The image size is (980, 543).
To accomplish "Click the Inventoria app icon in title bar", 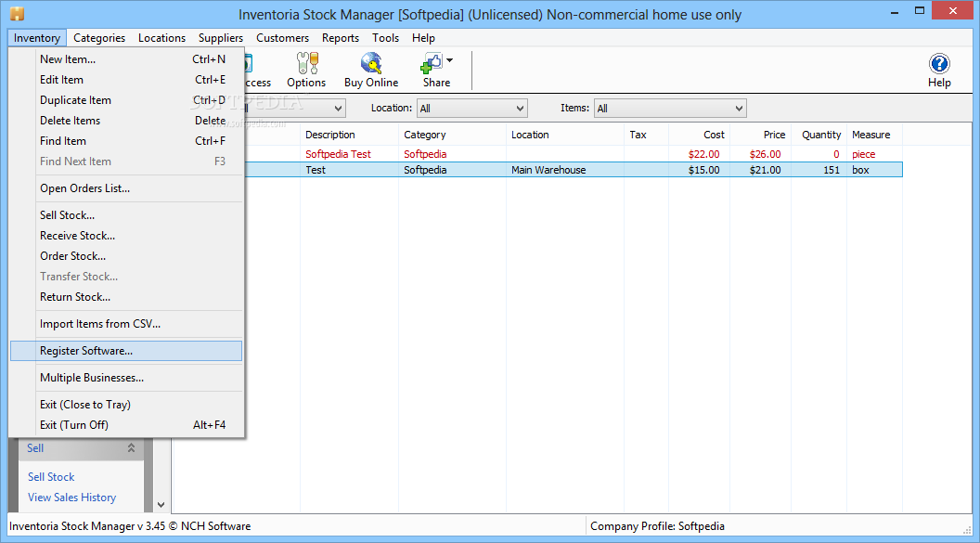I will click(x=17, y=13).
